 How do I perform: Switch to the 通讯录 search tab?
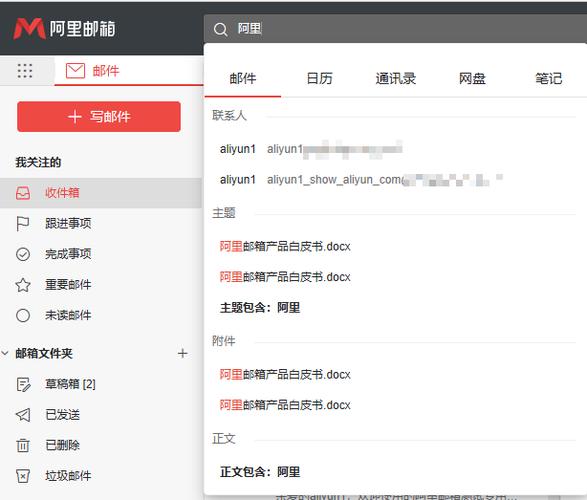pyautogui.click(x=396, y=79)
